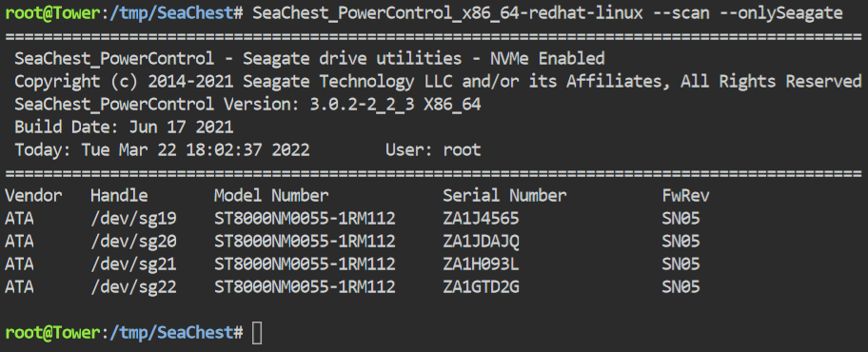Click serial number ZA1JDAJQ
Image resolution: width=868 pixels, height=352 pixels.
[x=481, y=242]
